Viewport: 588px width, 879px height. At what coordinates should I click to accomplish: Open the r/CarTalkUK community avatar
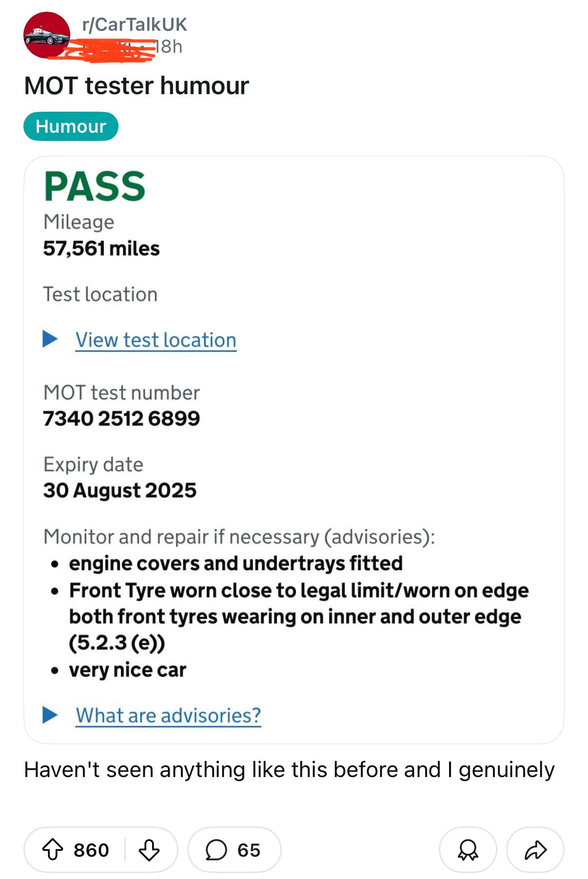coord(47,35)
